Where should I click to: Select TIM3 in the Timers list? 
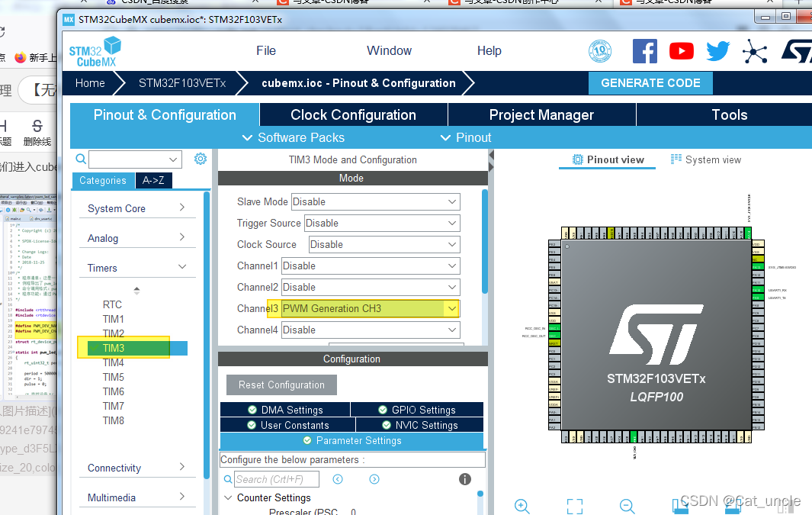coord(114,348)
